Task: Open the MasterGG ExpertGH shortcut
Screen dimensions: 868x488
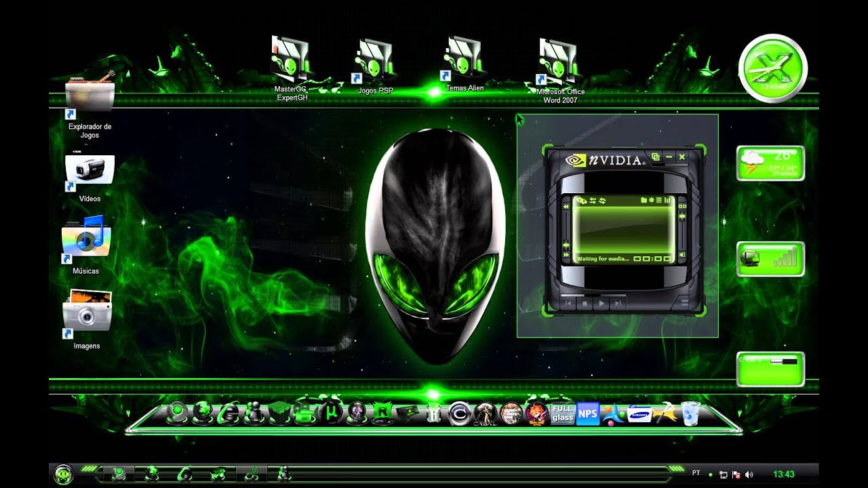Action: (x=292, y=70)
